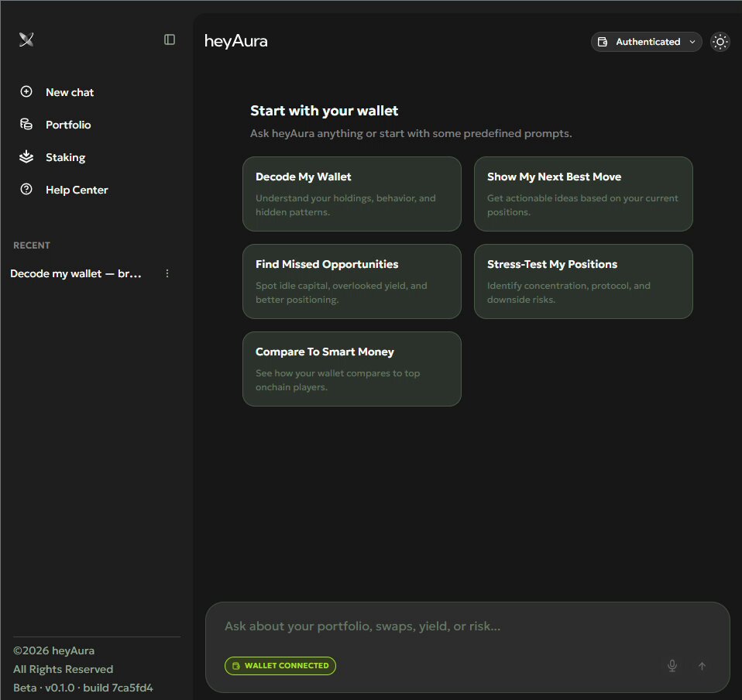The width and height of the screenshot is (742, 700).
Task: Click the heyAura logo icon in sidebar
Action: (x=26, y=39)
